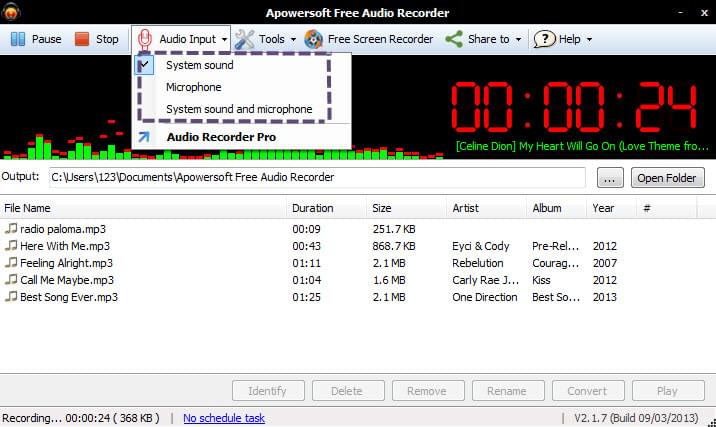Click the Help question mark icon
716x427 pixels.
(x=544, y=39)
